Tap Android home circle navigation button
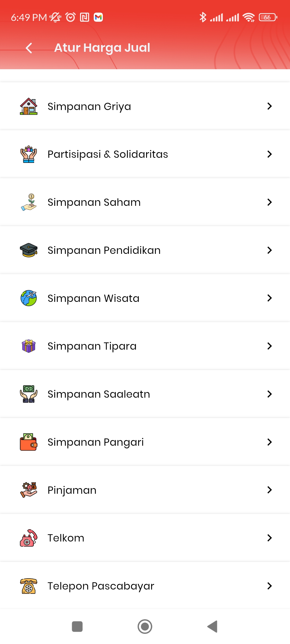Screen dimensions: 290x644 (x=145, y=627)
